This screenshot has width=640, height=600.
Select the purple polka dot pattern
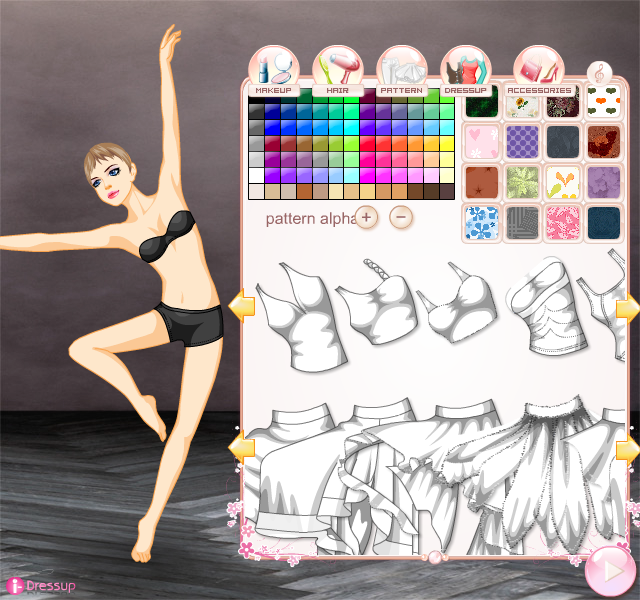(x=522, y=142)
